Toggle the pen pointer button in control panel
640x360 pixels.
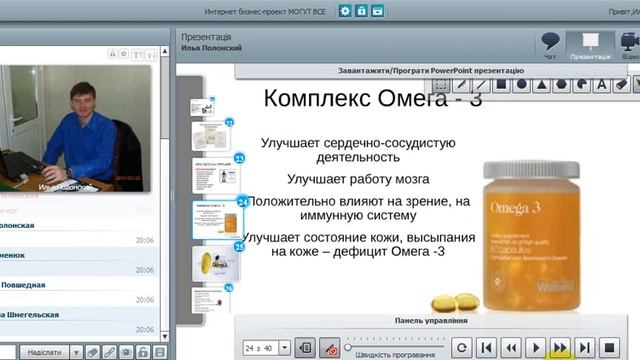(329, 348)
